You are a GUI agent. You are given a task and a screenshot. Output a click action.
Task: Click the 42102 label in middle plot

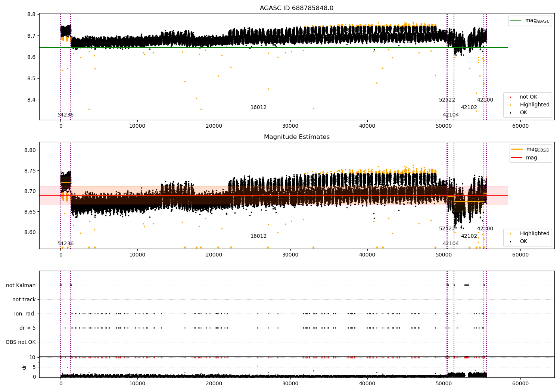[x=469, y=236]
